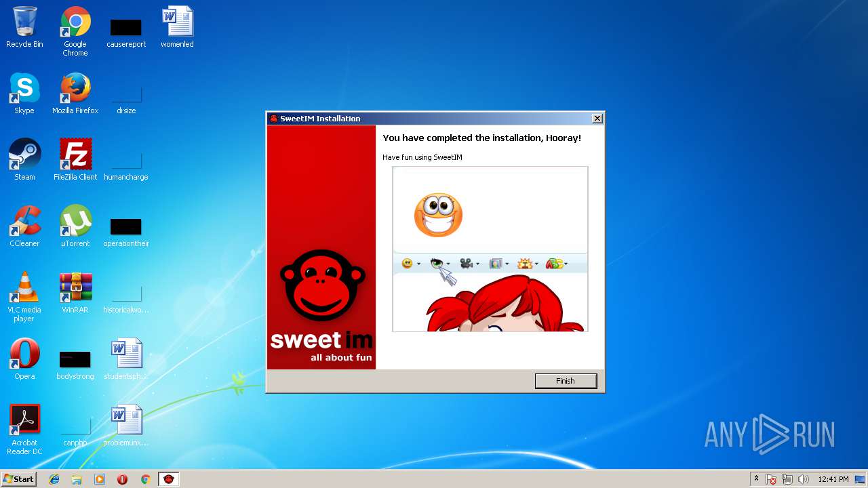Open Windows Media Player taskbar icon
The width and height of the screenshot is (868, 488).
pos(100,479)
